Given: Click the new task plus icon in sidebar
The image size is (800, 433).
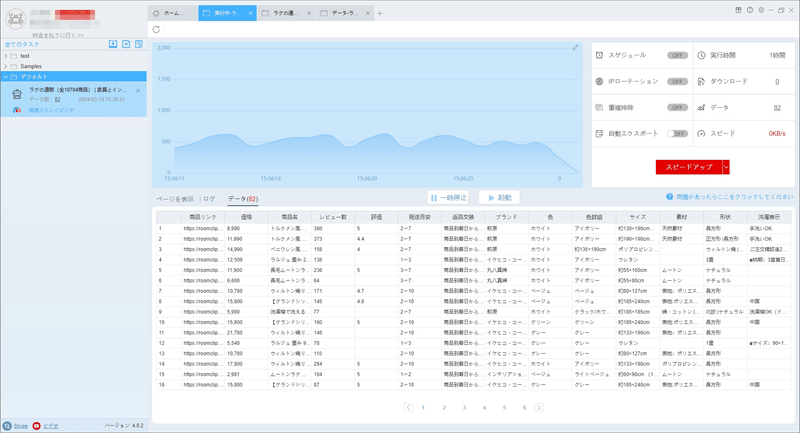Looking at the screenshot, I should [126, 44].
